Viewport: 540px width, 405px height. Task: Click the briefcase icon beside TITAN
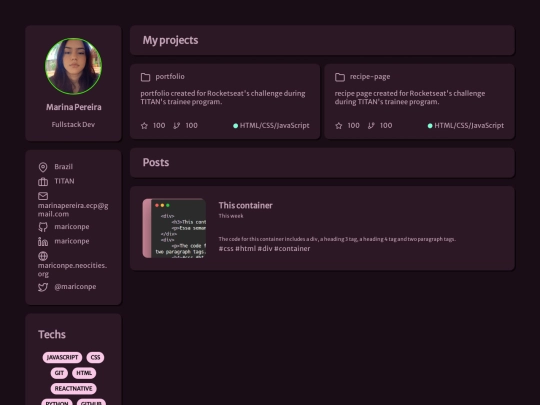(43, 181)
